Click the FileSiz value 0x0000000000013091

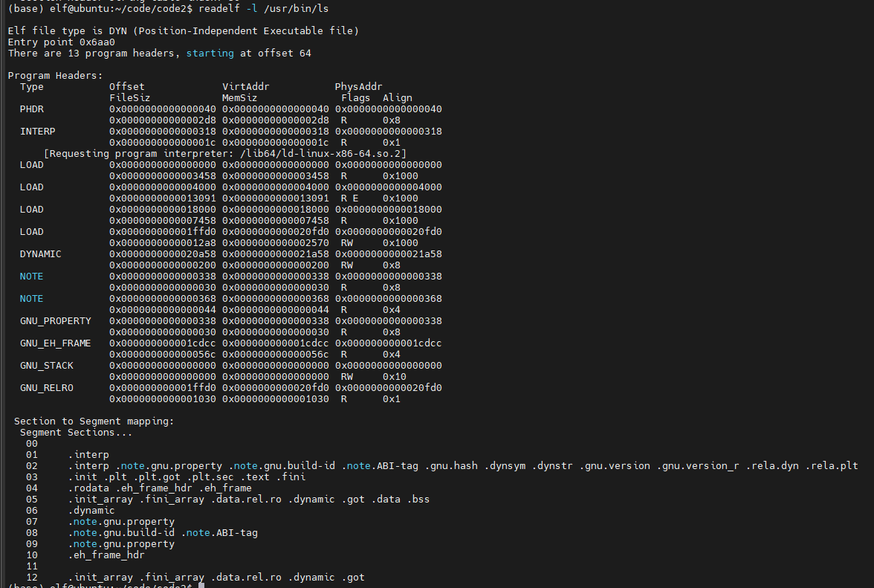coord(163,198)
